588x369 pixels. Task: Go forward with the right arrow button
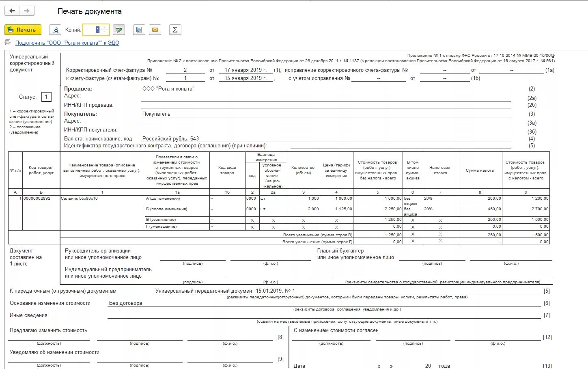[x=27, y=11]
